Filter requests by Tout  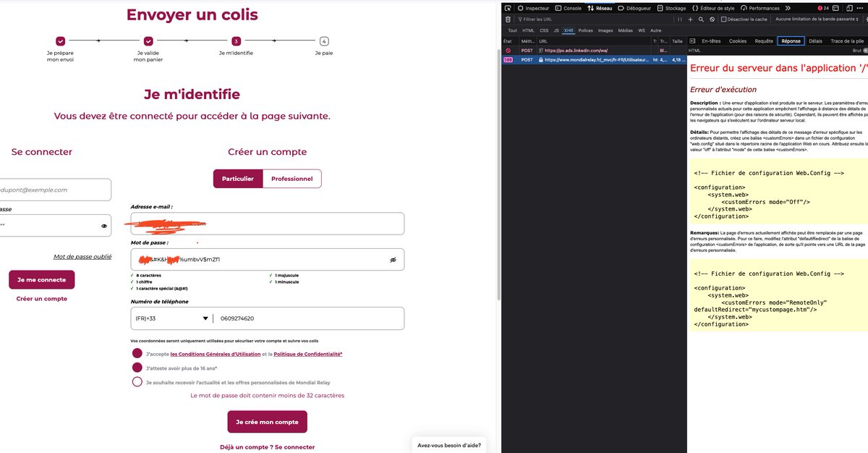click(x=512, y=30)
